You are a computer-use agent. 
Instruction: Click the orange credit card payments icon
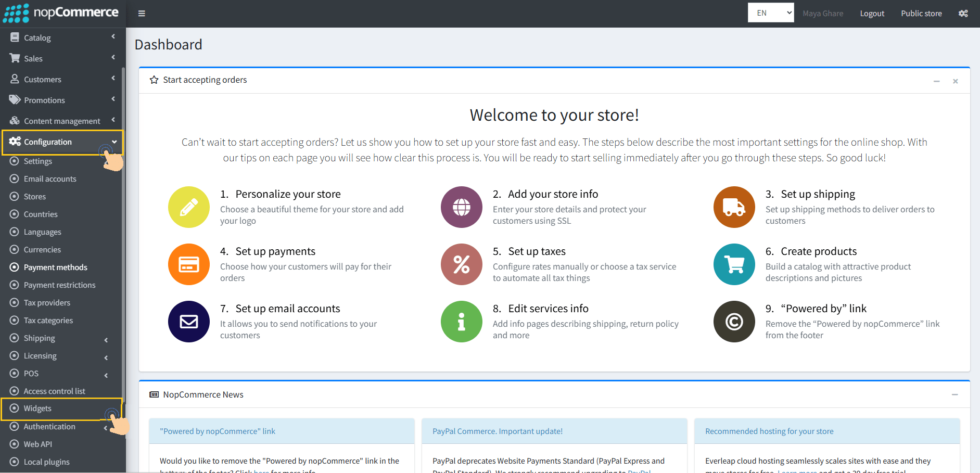(188, 264)
